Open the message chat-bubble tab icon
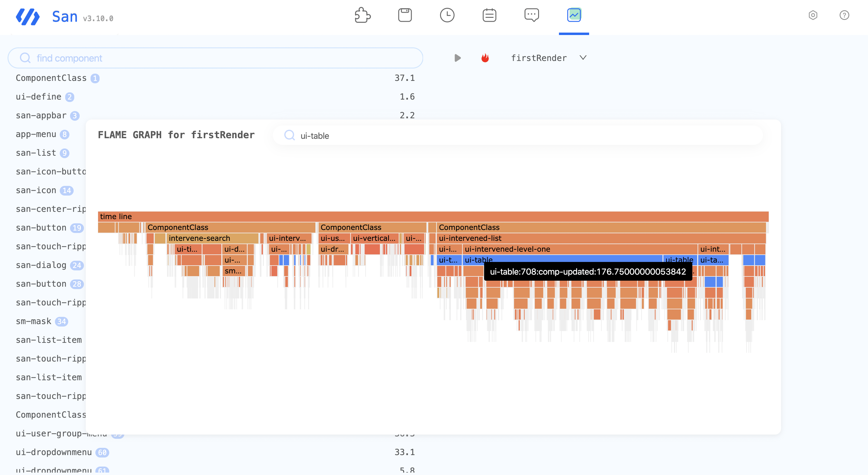The image size is (868, 475). [531, 15]
